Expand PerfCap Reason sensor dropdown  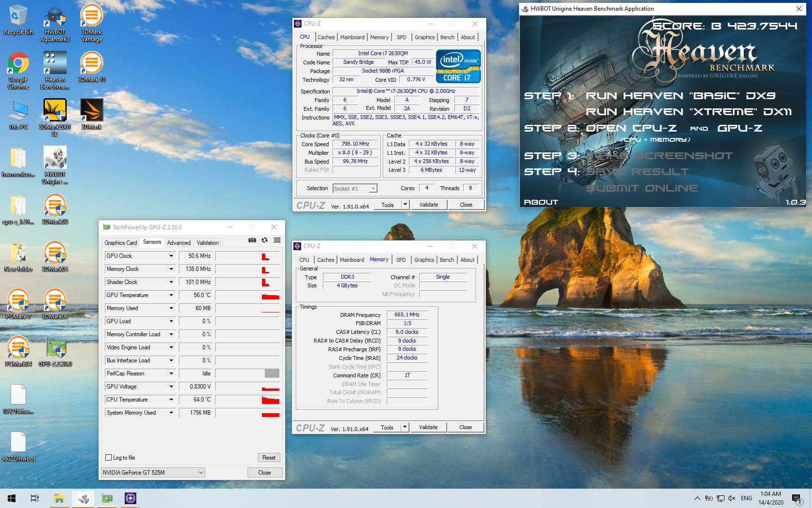(x=171, y=374)
